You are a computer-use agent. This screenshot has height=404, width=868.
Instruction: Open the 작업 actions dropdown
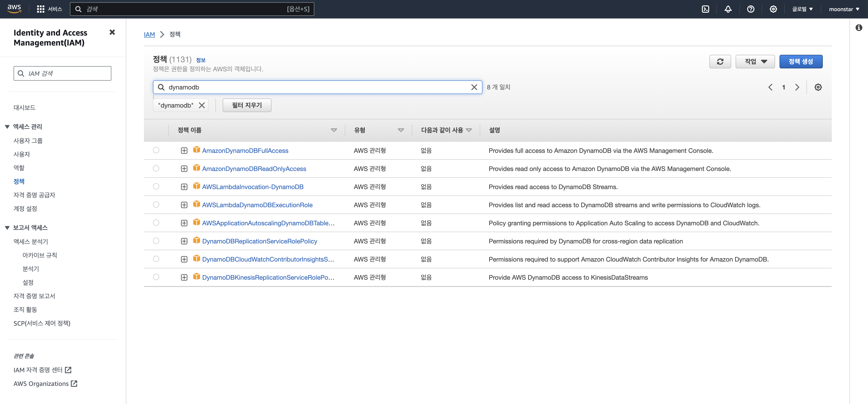(755, 61)
